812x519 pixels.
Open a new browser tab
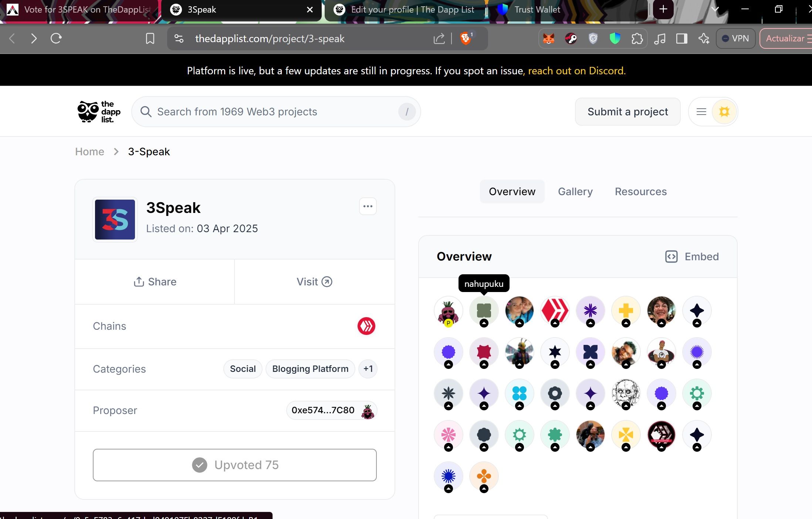pyautogui.click(x=663, y=9)
